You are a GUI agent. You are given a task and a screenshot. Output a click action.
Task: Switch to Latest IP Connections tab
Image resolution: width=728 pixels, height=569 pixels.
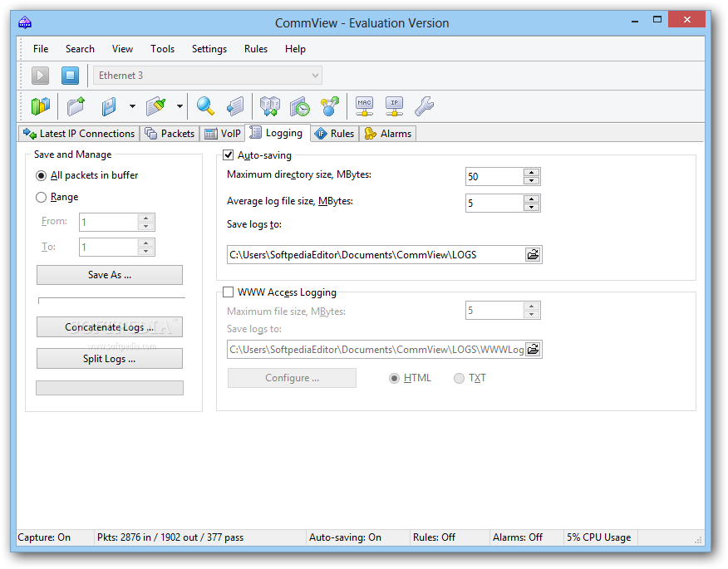pyautogui.click(x=79, y=134)
